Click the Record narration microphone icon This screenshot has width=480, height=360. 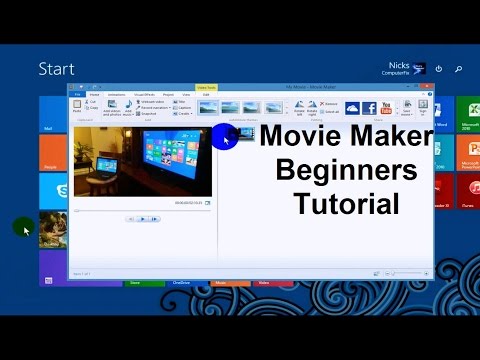(138, 108)
